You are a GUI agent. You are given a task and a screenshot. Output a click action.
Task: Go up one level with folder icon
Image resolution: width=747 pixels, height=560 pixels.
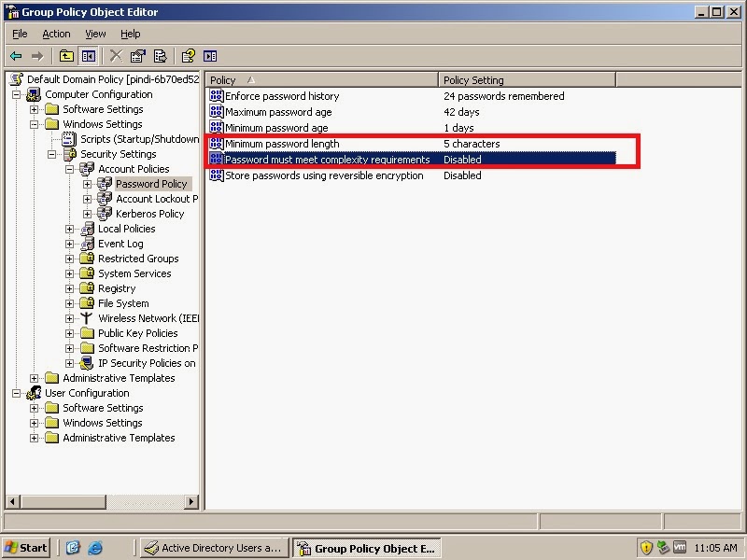pos(66,56)
